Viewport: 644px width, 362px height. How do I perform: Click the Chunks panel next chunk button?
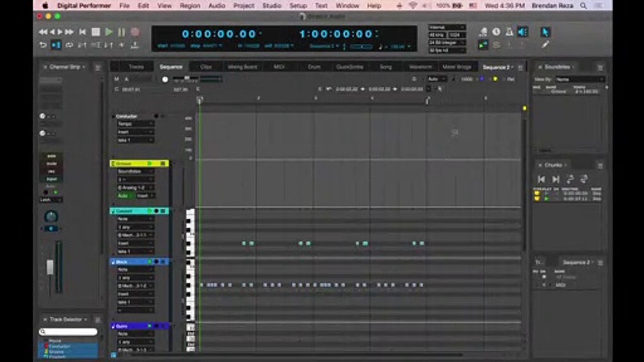555,179
